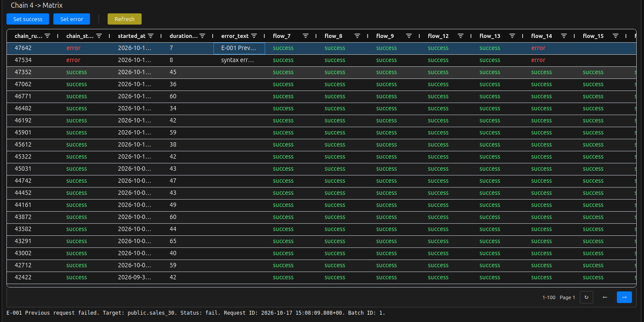Image resolution: width=644 pixels, height=322 pixels.
Task: Open filter icon on flow_8 column
Action: click(x=357, y=36)
